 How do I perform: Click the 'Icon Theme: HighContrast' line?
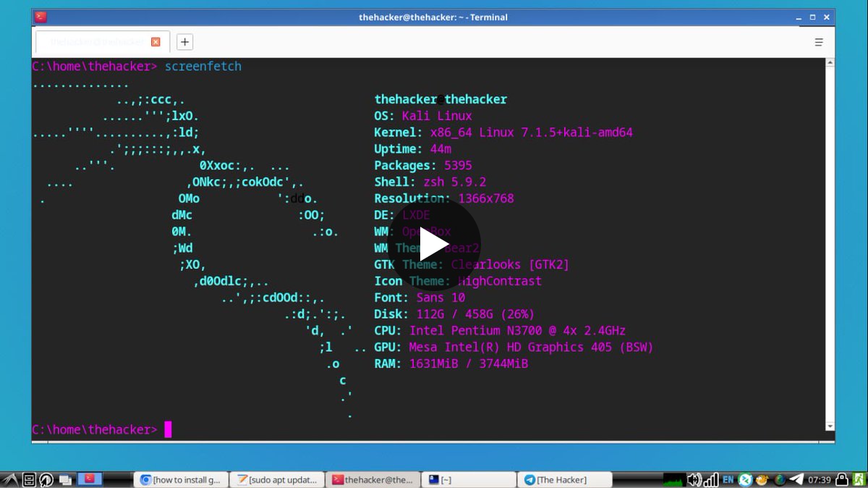point(458,281)
